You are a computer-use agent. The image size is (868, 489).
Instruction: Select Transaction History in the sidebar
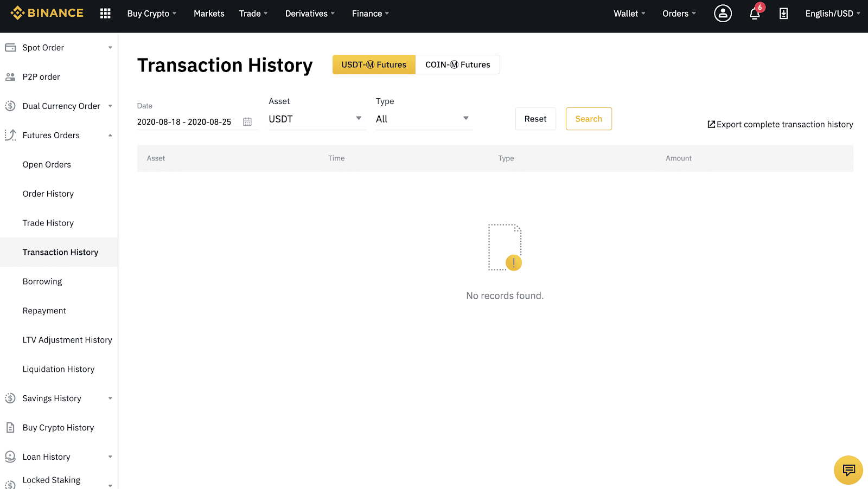click(59, 252)
